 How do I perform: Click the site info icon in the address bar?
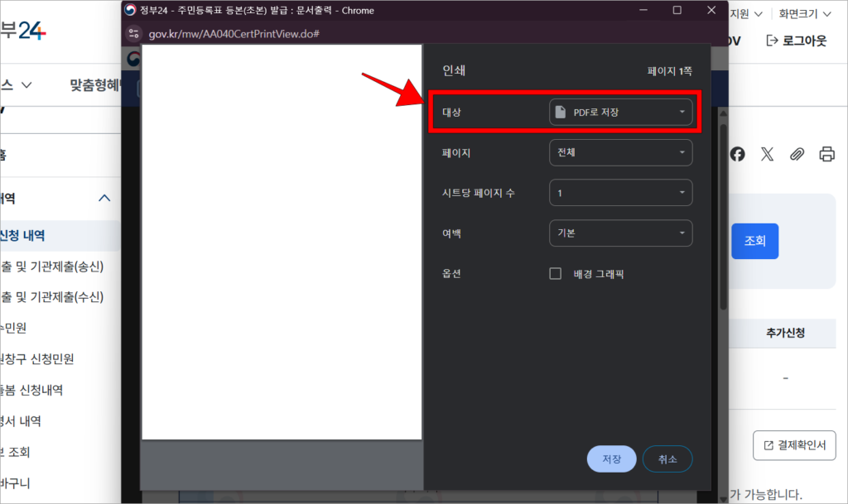(x=132, y=35)
